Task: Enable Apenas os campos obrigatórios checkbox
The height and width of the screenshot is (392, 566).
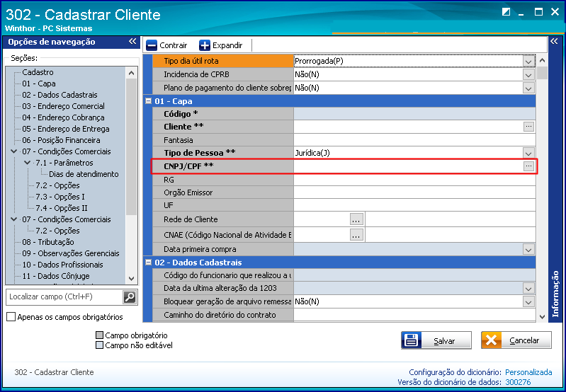Action: click(11, 317)
